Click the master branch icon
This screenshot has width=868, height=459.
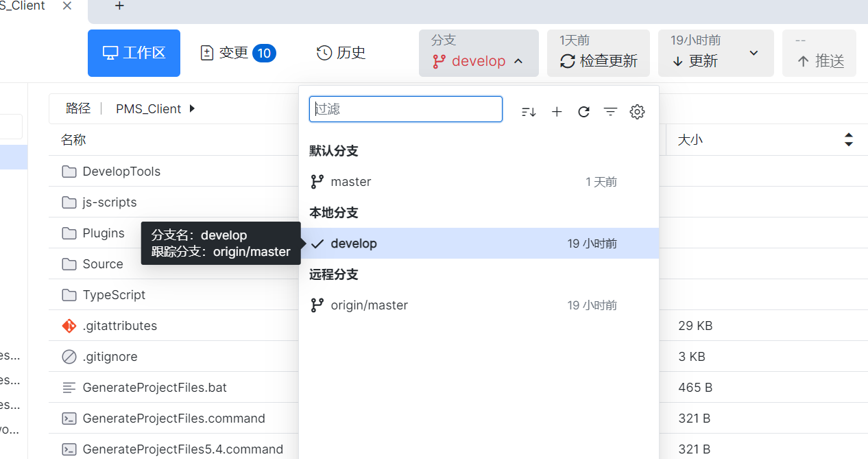[317, 182]
